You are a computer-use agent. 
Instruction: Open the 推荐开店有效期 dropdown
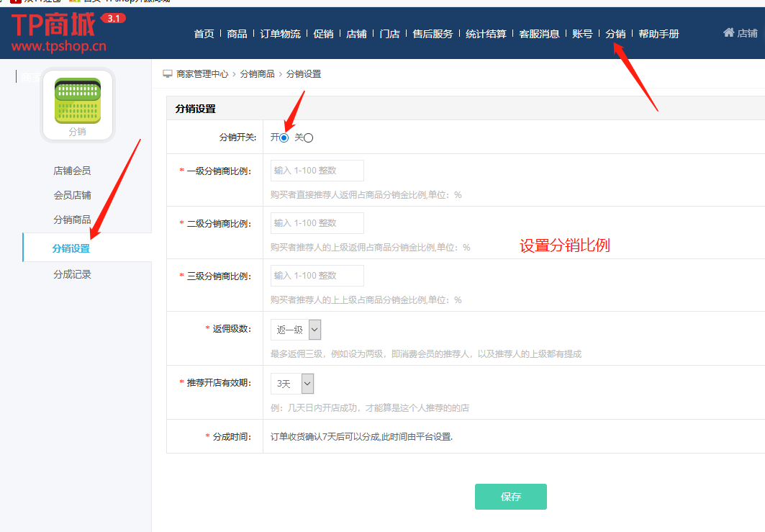(292, 384)
